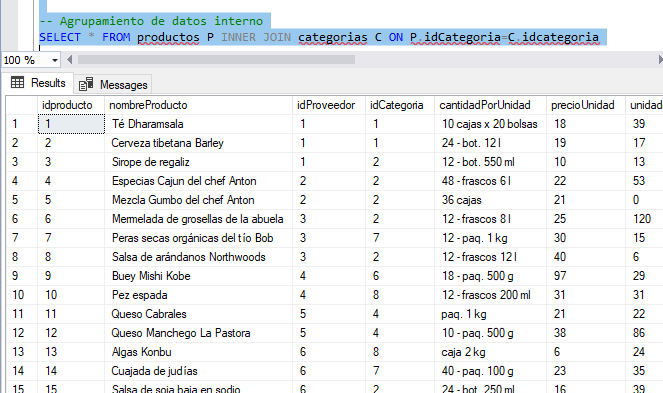Click the '40 - paq. 100 g' cell
Viewport: 663px width, 393px height.
click(x=490, y=371)
